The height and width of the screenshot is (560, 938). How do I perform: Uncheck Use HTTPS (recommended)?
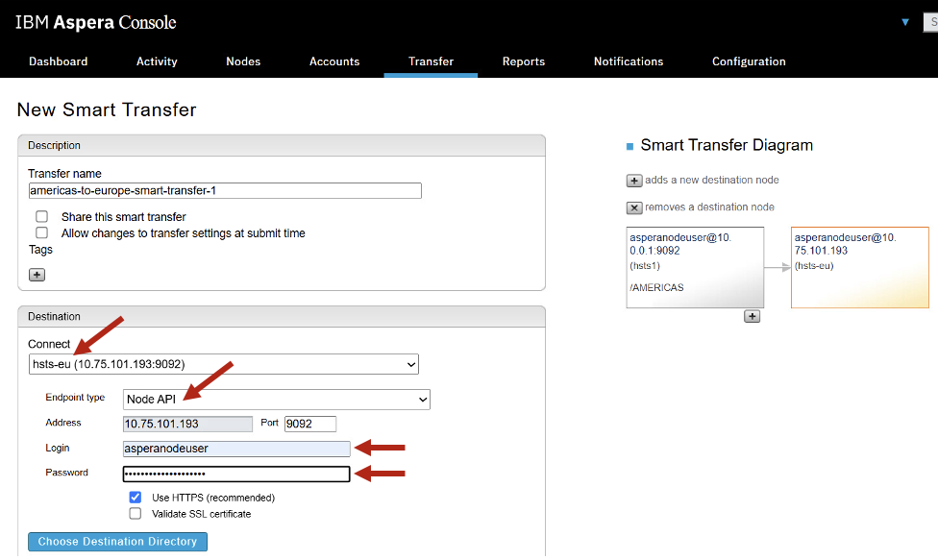coord(136,498)
